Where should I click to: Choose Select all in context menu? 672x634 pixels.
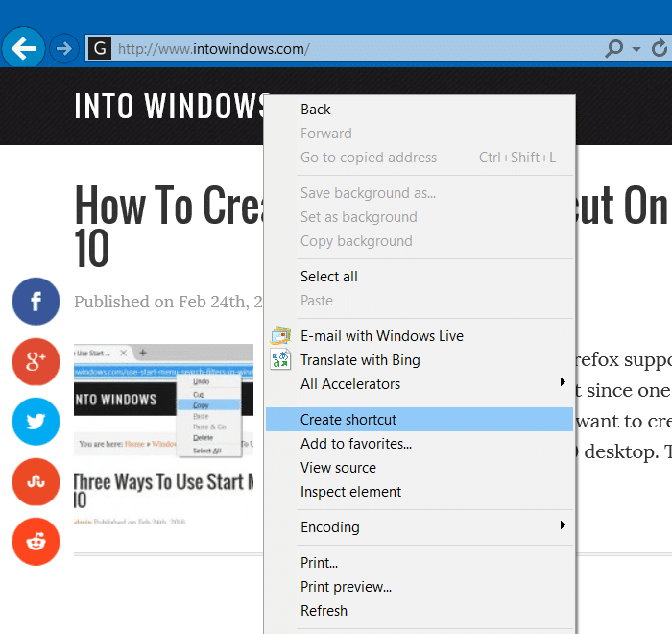click(x=420, y=277)
